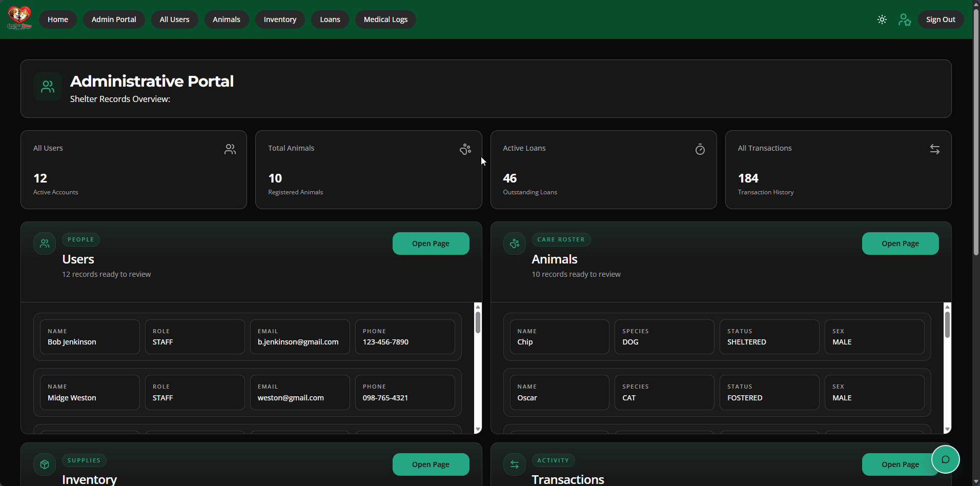Viewport: 980px width, 486px height.
Task: Switch to the Inventory page
Action: point(280,19)
